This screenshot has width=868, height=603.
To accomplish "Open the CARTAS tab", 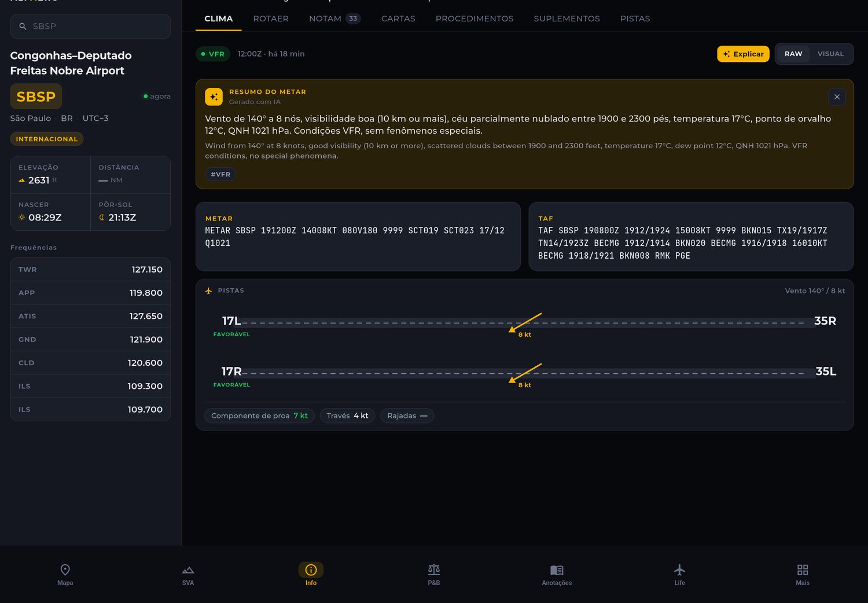I will coord(398,19).
